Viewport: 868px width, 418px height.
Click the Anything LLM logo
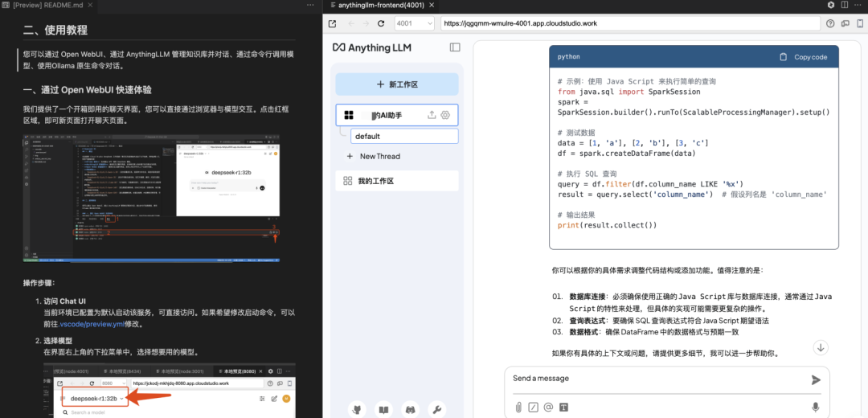click(x=372, y=47)
